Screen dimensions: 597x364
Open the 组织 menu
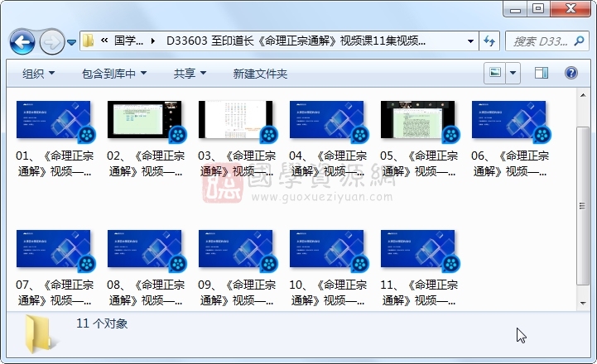click(38, 74)
